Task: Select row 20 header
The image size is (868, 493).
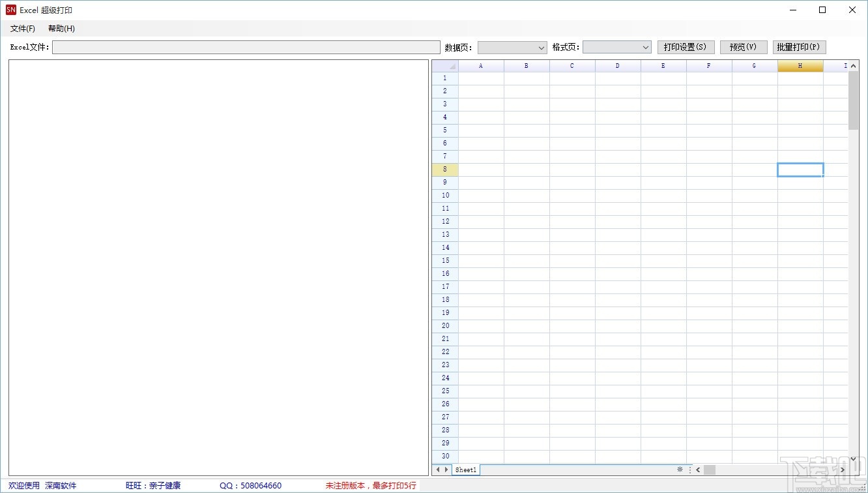Action: 445,326
